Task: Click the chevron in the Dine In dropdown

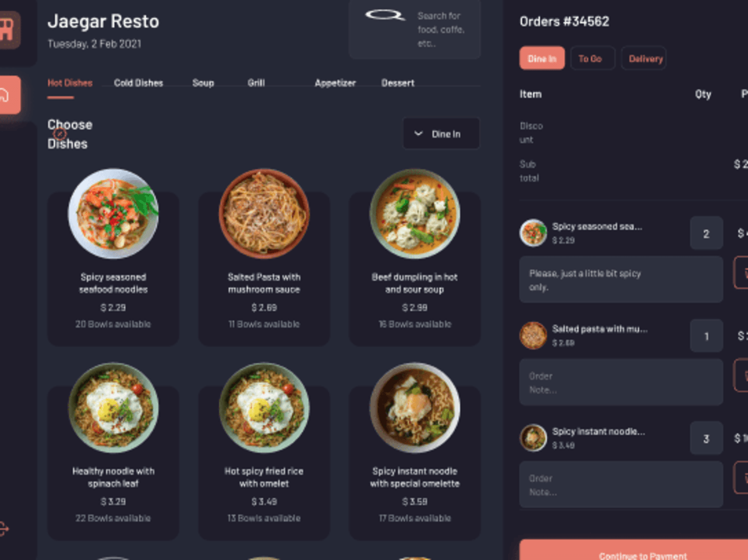Action: coord(418,134)
